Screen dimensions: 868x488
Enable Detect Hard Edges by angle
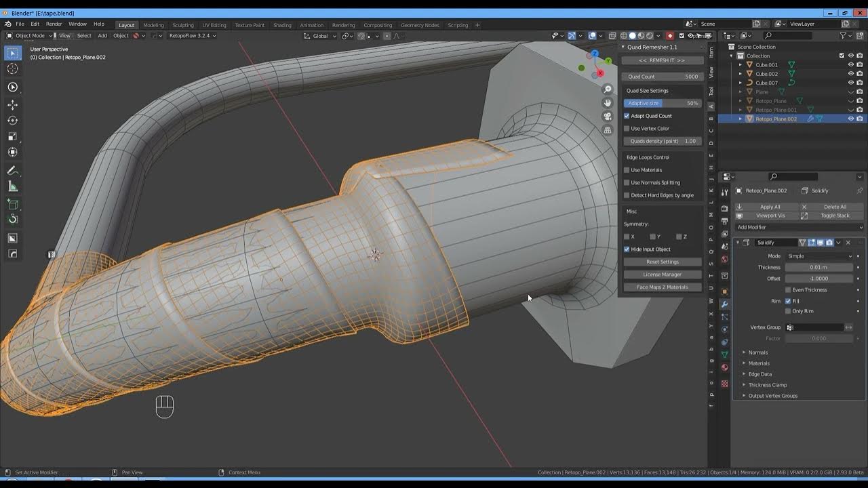[x=627, y=195]
